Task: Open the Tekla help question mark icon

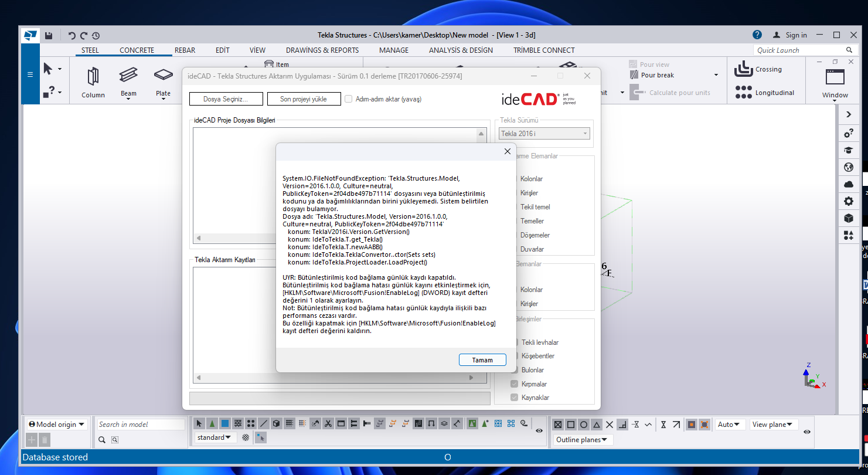Action: tap(757, 35)
